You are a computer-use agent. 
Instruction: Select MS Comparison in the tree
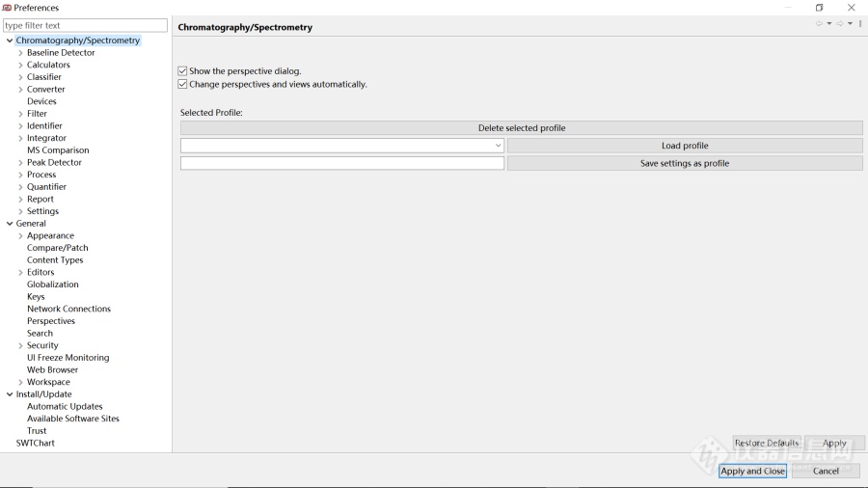tap(58, 150)
